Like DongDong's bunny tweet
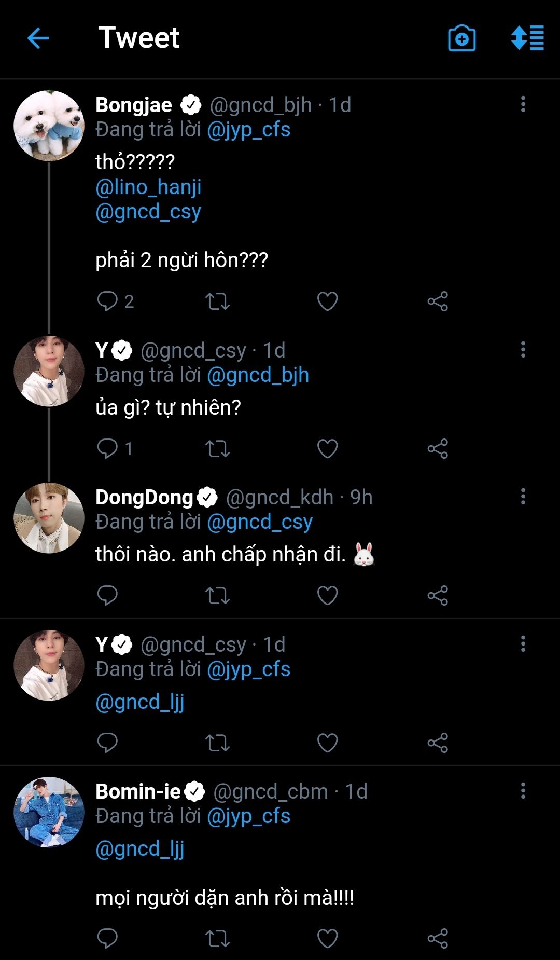 coord(327,595)
